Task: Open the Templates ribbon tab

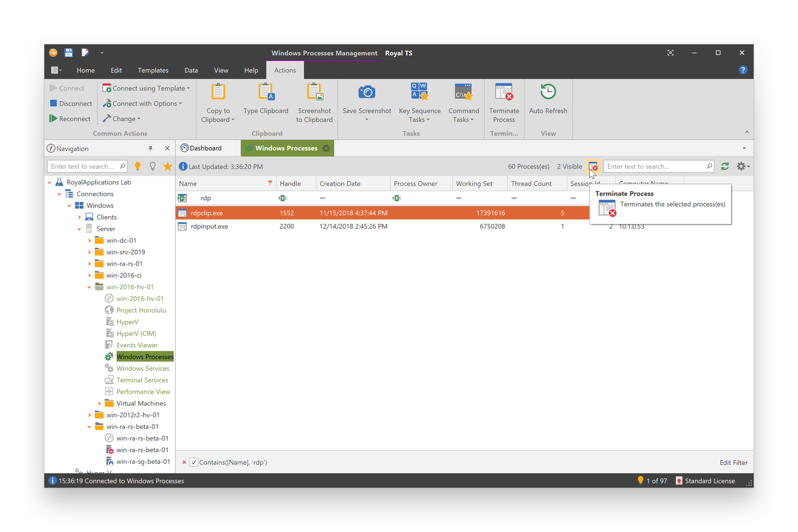Action: click(153, 70)
